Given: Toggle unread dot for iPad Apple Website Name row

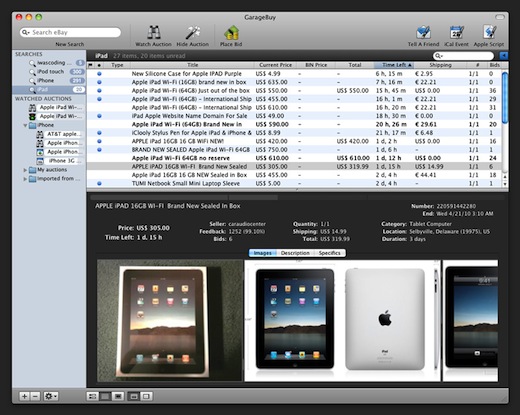Looking at the screenshot, I should (x=99, y=116).
